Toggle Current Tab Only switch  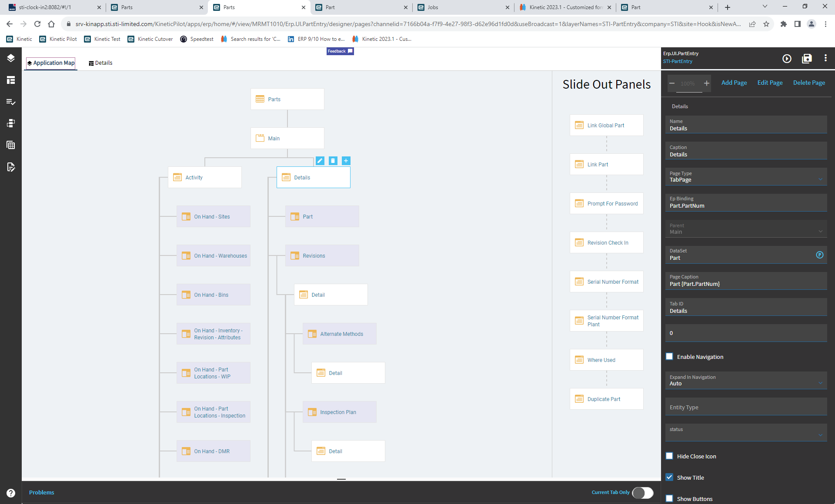(643, 493)
